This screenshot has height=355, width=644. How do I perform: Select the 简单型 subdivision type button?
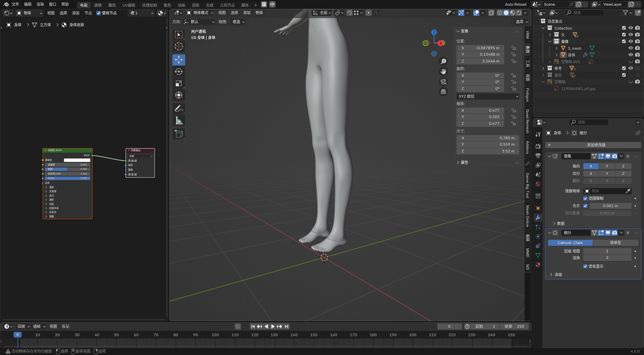click(615, 243)
